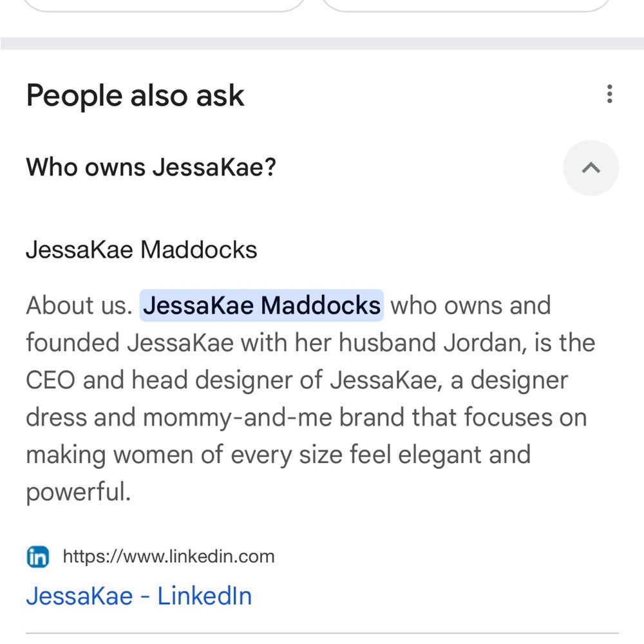This screenshot has width=644, height=644.
Task: Click the highlighted JessaKae Maddocks text
Action: (261, 305)
